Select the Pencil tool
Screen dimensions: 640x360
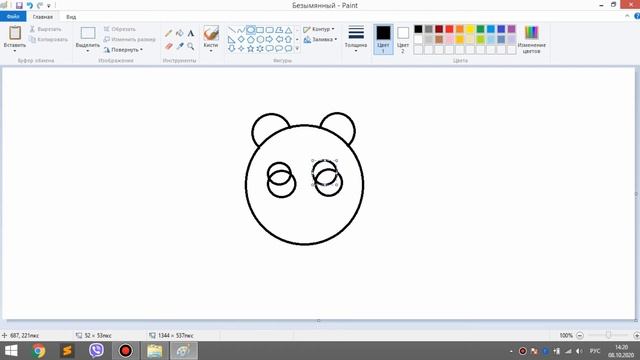click(x=169, y=33)
